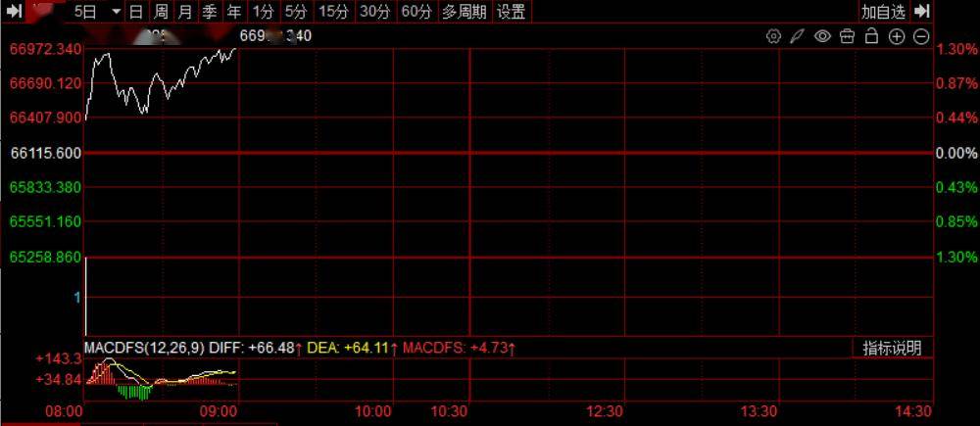
Task: Click the 14:30 time axis label
Action: point(912,411)
